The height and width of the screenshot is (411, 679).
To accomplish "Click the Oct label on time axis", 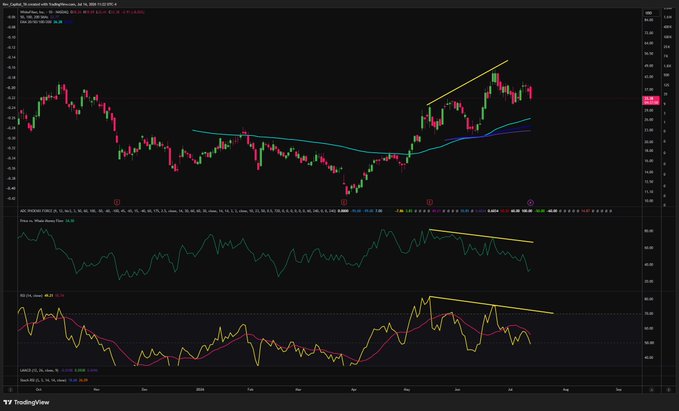I will point(39,389).
